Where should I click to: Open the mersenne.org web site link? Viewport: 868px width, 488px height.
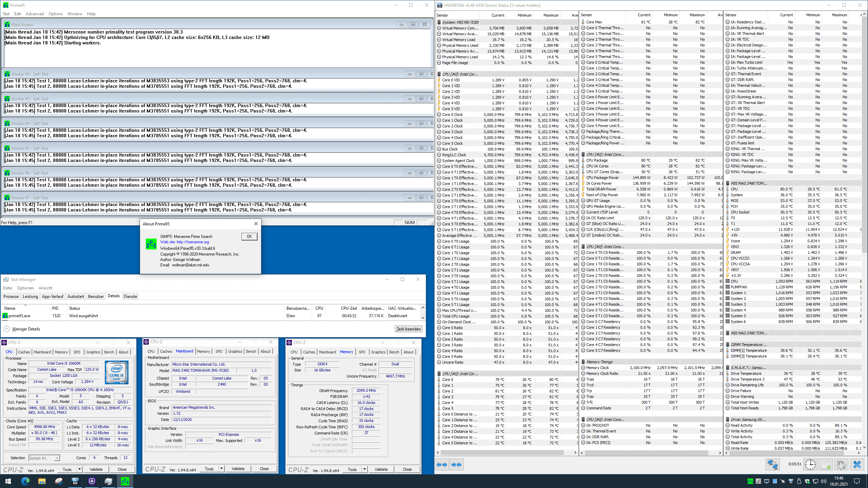coord(193,242)
